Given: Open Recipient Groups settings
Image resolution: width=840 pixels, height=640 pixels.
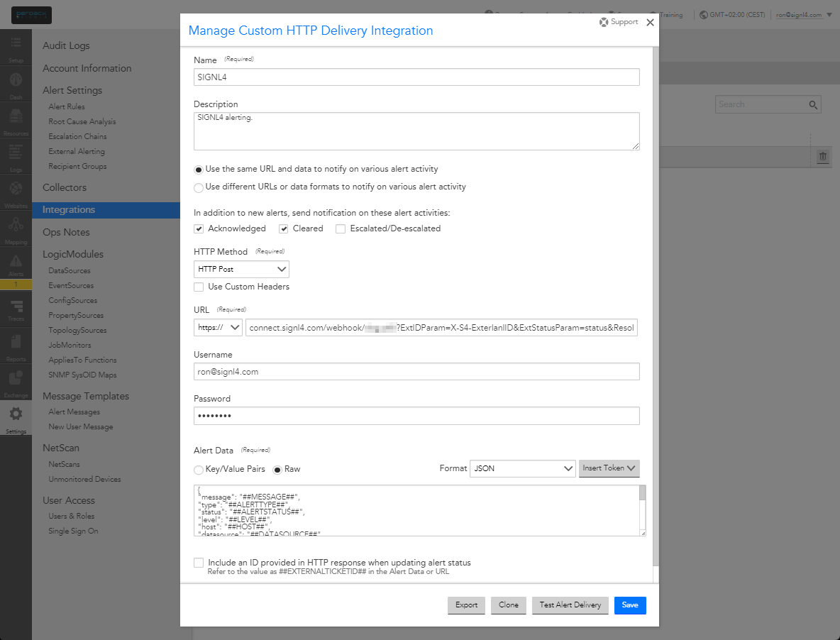Looking at the screenshot, I should coord(77,167).
